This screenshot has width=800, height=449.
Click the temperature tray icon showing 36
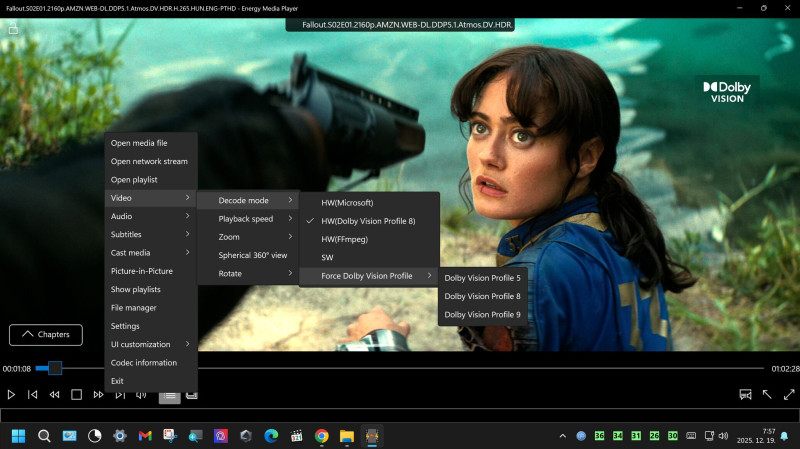point(599,436)
